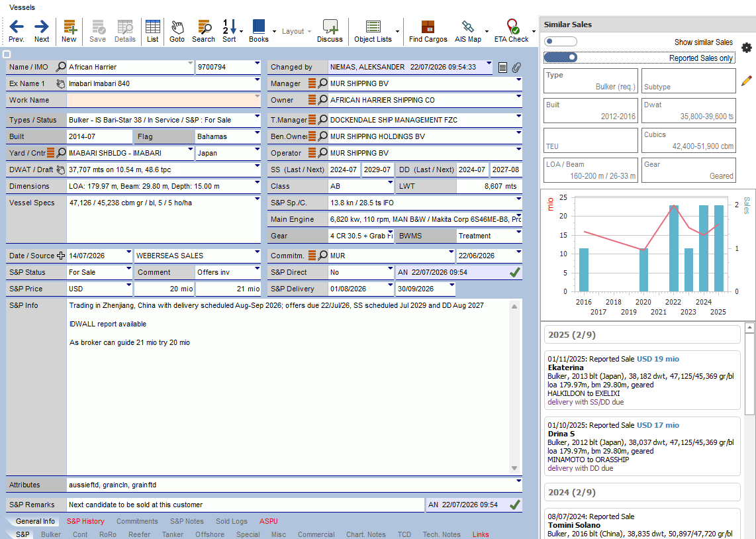
Task: Open Yard / Cntr list icon
Action: pyautogui.click(x=50, y=153)
